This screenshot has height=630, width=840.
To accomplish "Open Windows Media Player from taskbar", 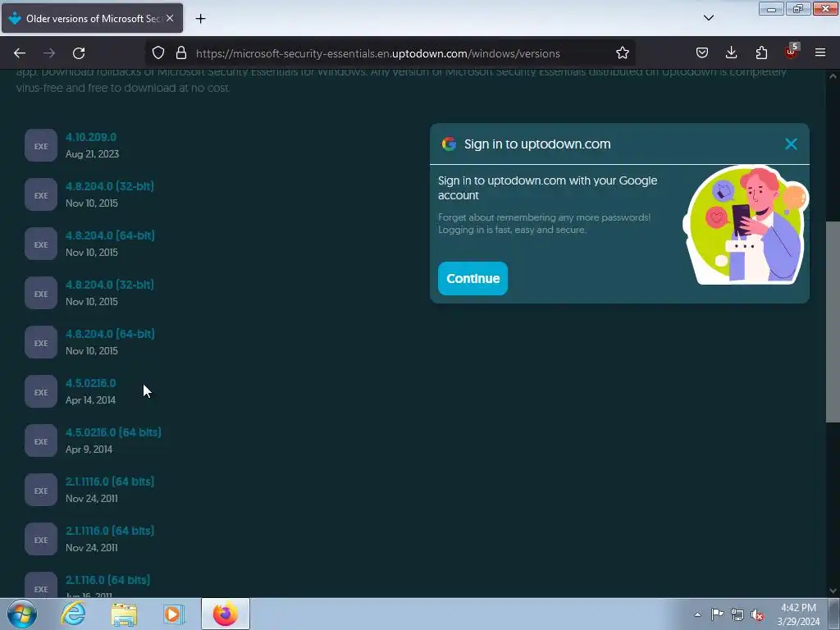I will [174, 614].
